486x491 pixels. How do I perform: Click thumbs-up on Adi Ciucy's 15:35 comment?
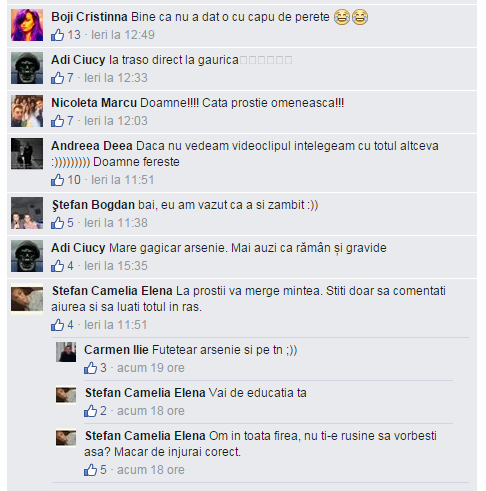click(x=57, y=266)
